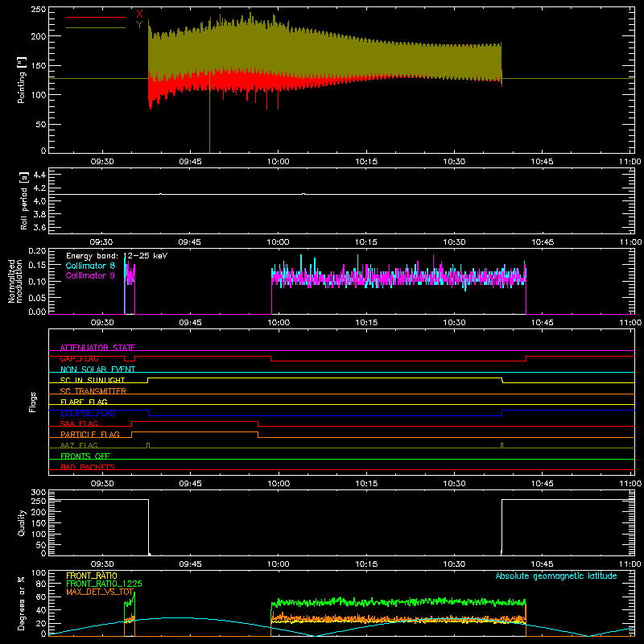This screenshot has height=644, width=644.
Task: Click the 300 tick on Quality axis
Action: (x=39, y=493)
